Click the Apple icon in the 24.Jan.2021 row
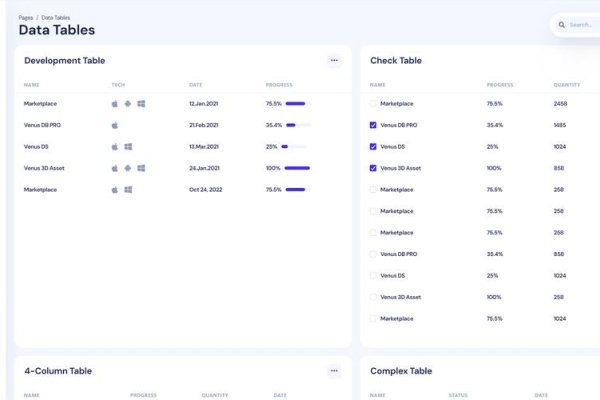Viewport: 600px width, 400px height. pos(115,168)
